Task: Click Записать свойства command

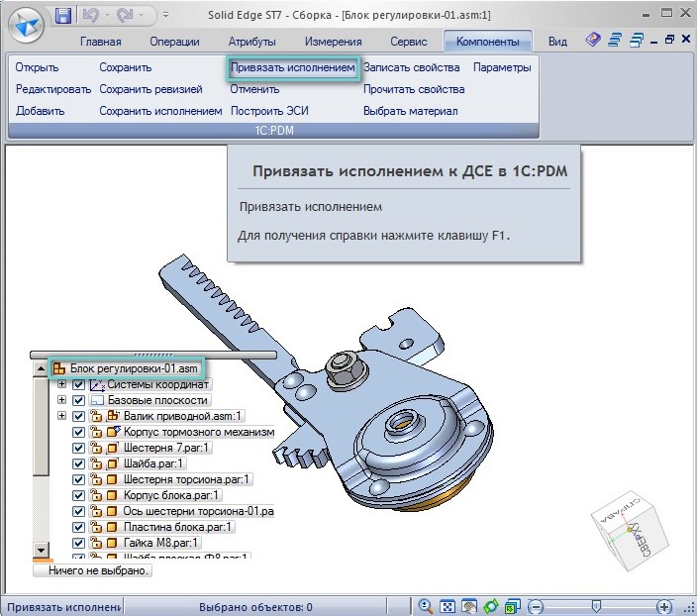Action: 412,67
